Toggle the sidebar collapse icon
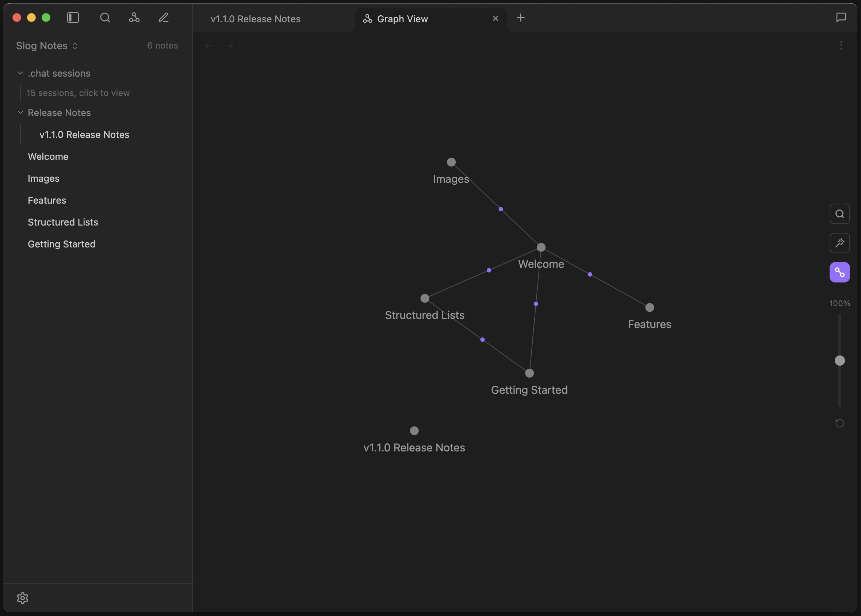Screen dimensions: 861x616 [73, 18]
